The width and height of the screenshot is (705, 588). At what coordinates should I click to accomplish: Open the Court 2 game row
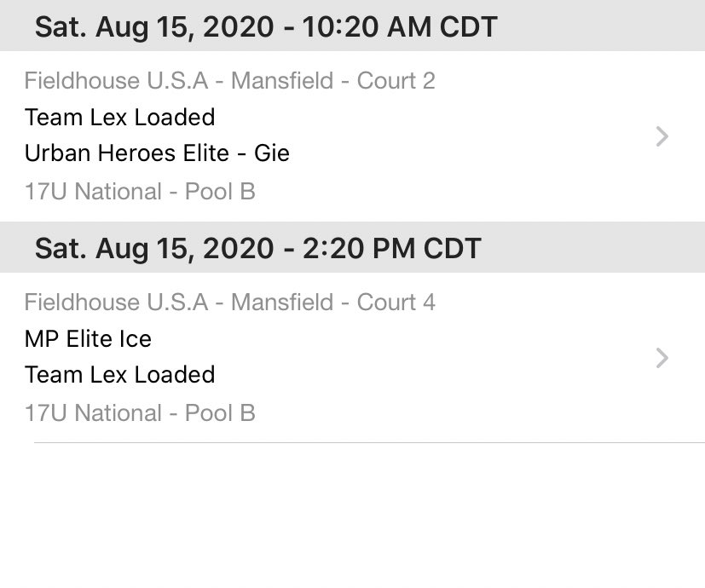[x=353, y=136]
